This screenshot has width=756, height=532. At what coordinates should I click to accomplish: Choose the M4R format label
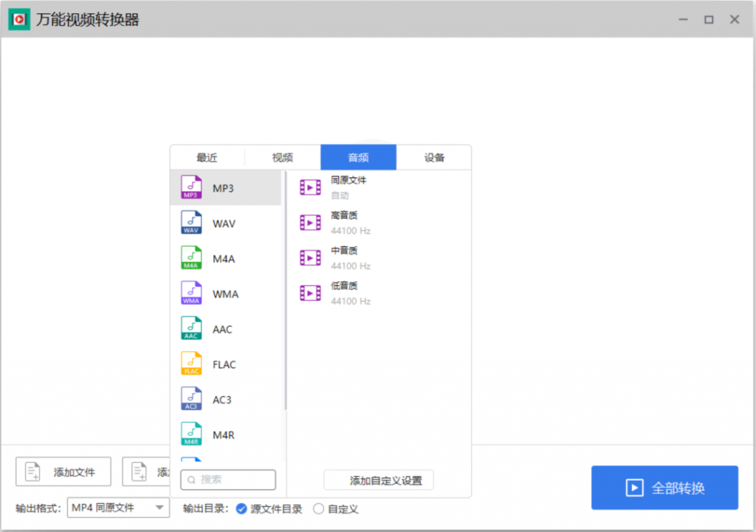[224, 435]
